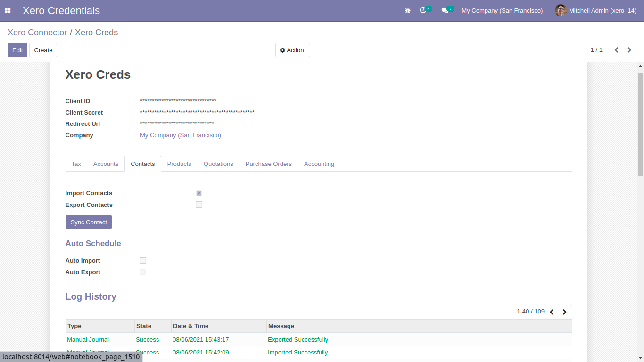The width and height of the screenshot is (644, 362).
Task: Click the Exported Successfully message cell
Action: click(x=298, y=340)
